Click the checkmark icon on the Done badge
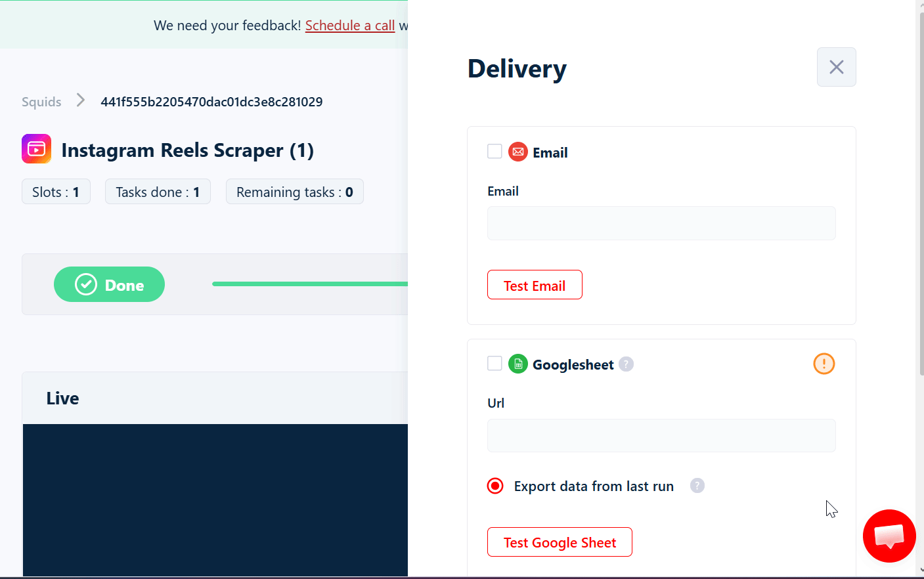 click(85, 284)
